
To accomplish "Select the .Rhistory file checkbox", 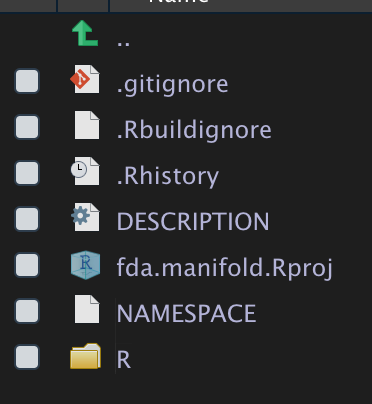I will [x=27, y=173].
